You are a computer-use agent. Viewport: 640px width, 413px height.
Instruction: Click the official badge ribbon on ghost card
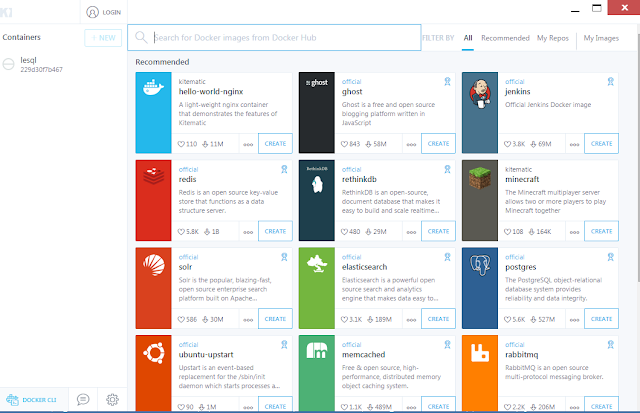pos(447,82)
